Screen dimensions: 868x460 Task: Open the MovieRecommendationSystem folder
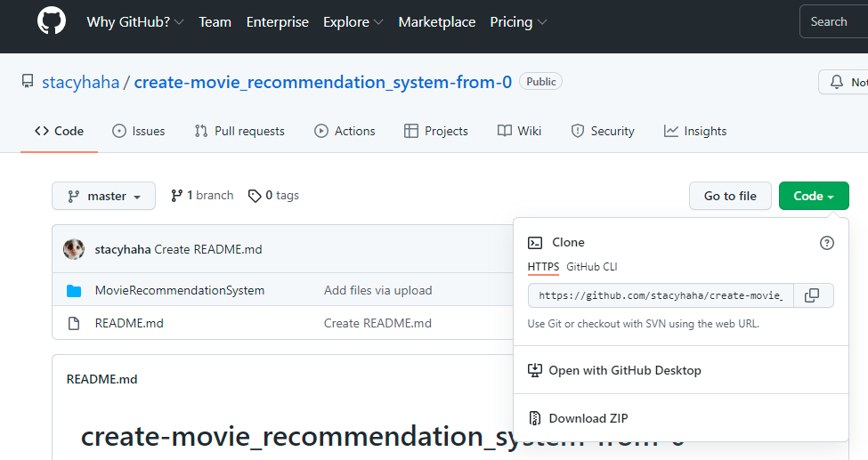coord(179,291)
